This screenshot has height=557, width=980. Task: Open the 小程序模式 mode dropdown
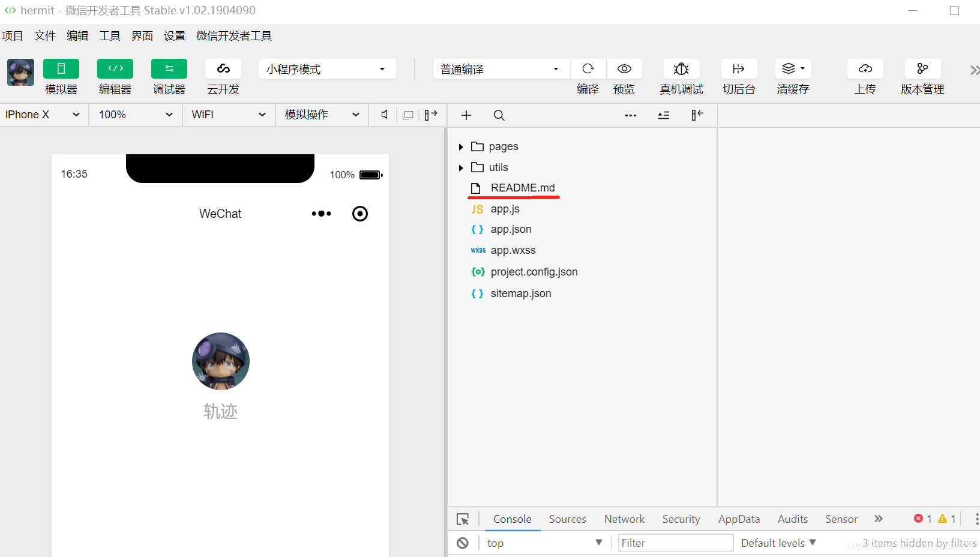point(328,69)
